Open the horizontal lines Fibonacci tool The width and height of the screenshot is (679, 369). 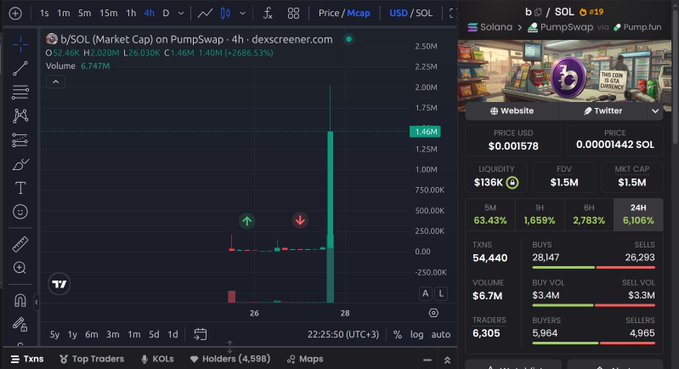(20, 92)
